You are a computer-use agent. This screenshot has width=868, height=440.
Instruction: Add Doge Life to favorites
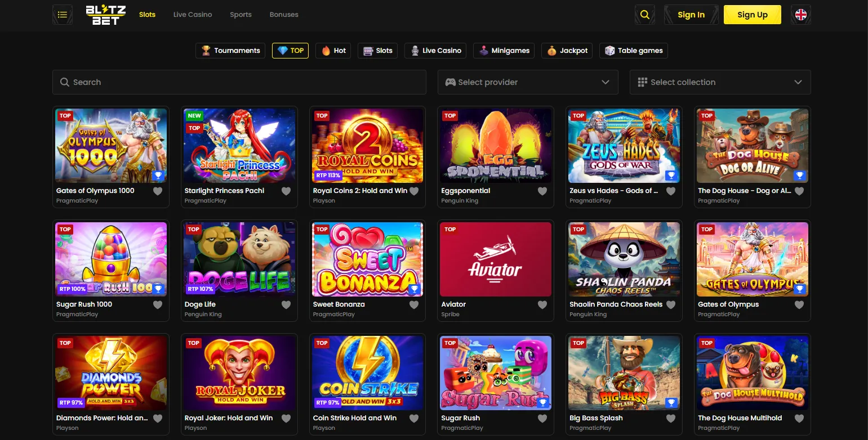(x=286, y=305)
